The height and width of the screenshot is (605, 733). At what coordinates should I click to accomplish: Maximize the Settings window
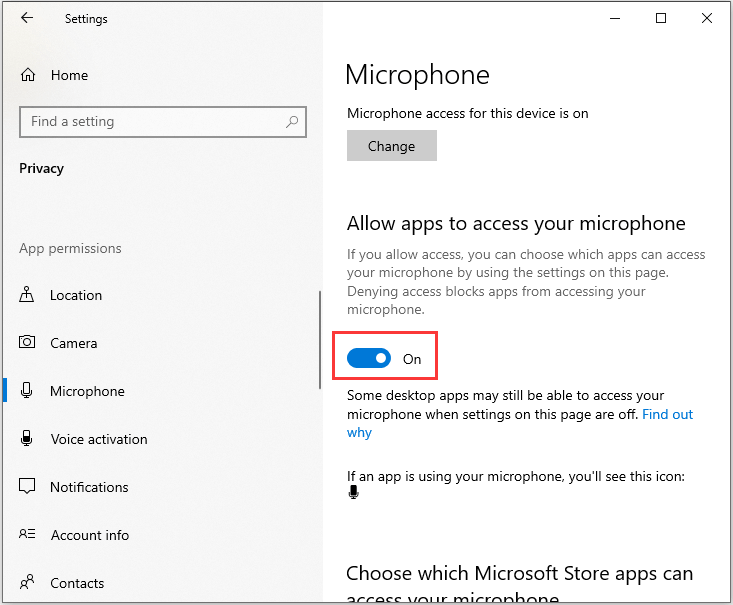click(x=661, y=18)
